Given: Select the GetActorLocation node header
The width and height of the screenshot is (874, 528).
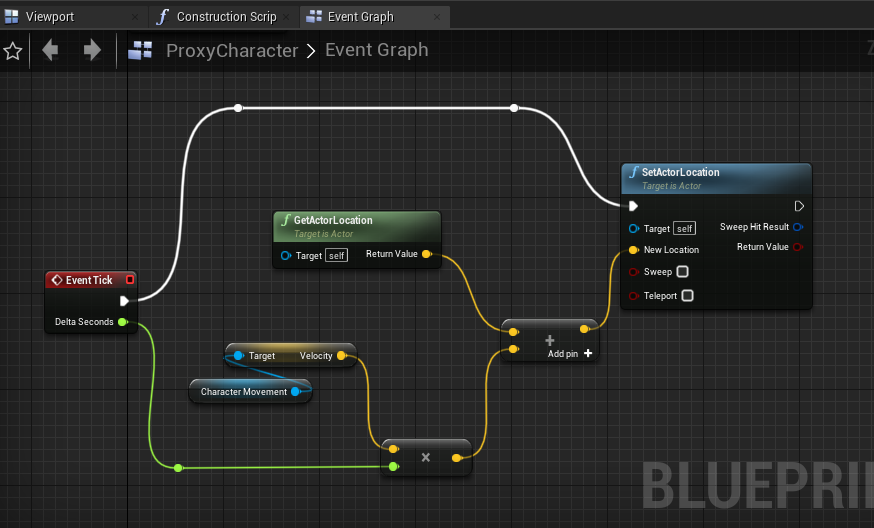Looking at the screenshot, I should pyautogui.click(x=357, y=226).
